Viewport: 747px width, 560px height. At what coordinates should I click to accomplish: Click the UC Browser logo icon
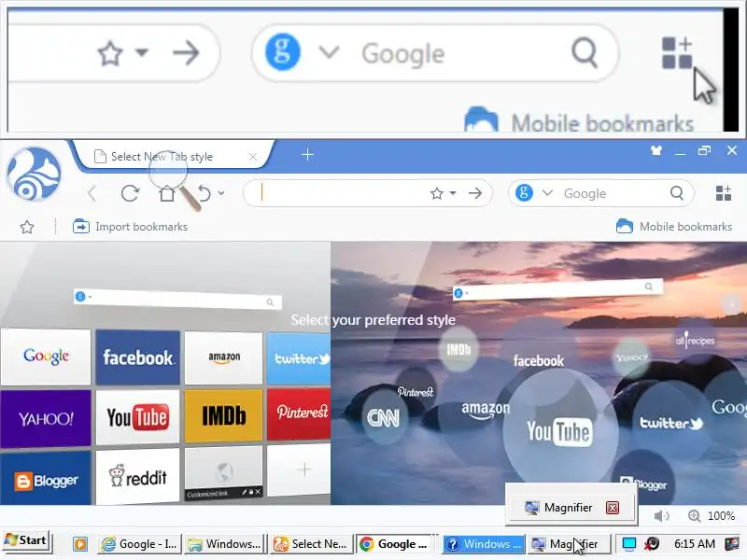coord(34,174)
